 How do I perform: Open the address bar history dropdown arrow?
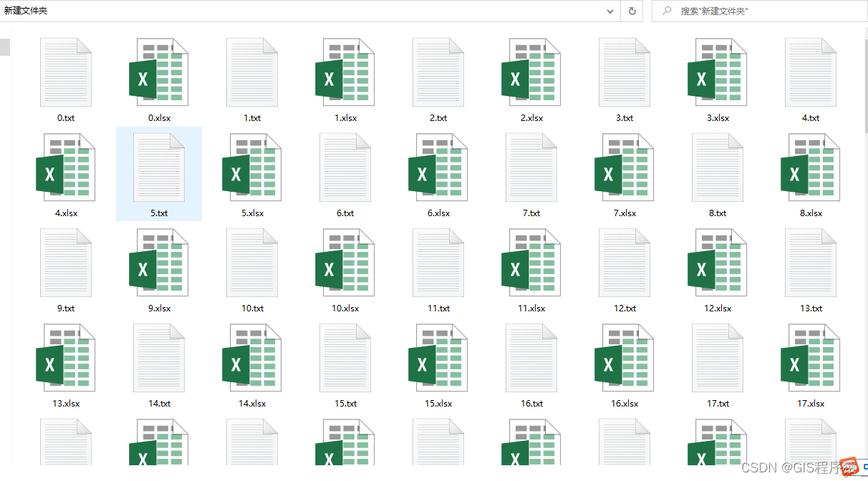[610, 11]
